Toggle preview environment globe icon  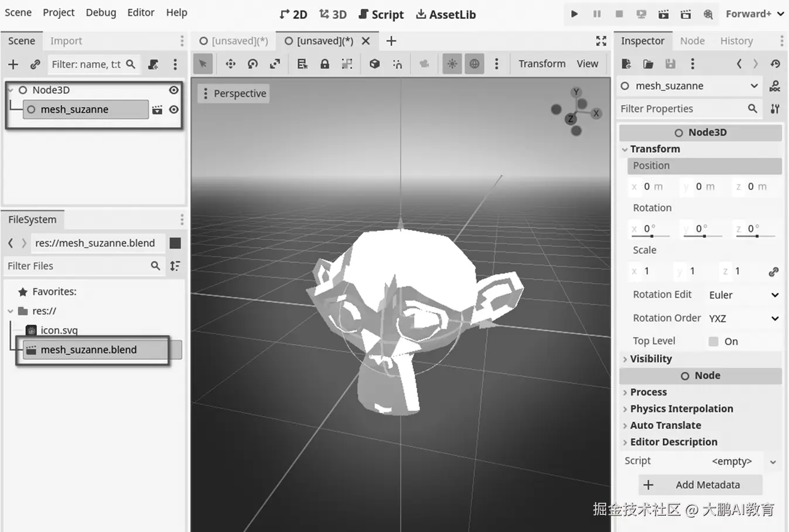pos(474,64)
